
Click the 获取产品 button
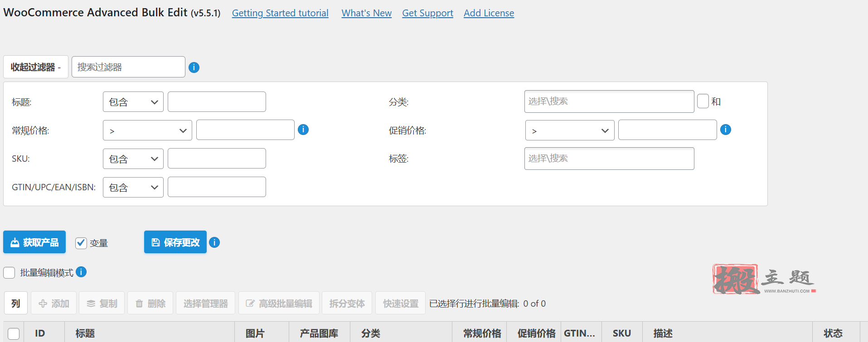(x=34, y=242)
